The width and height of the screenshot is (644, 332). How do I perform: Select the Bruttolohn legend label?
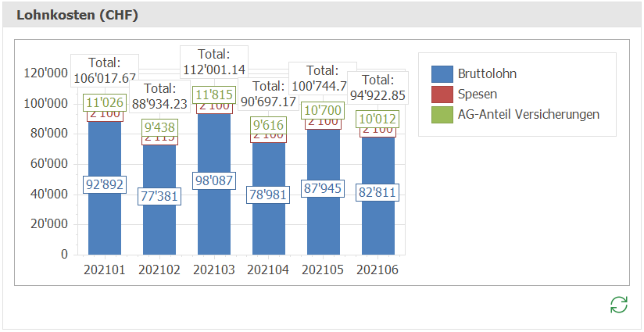coord(487,74)
